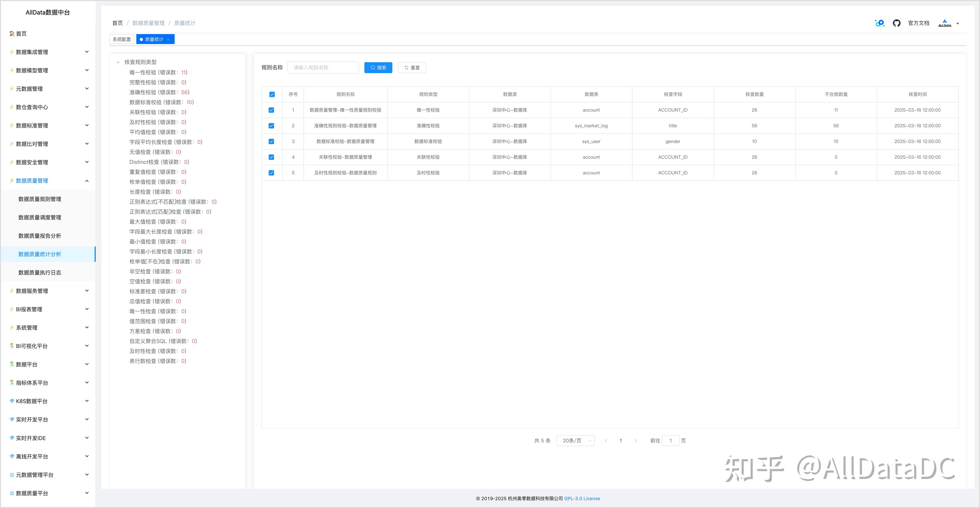Focus the 规则名称 input field
This screenshot has width=980, height=508.
323,68
